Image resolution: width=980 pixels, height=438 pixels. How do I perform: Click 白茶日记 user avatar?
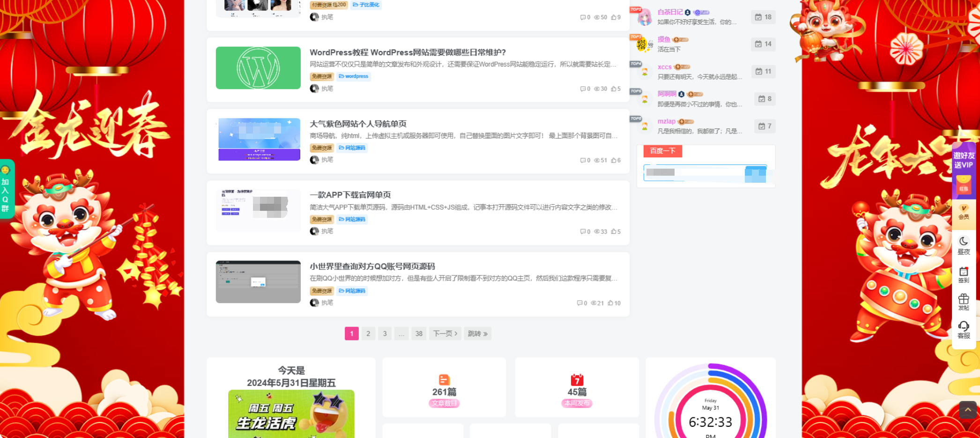coord(645,17)
